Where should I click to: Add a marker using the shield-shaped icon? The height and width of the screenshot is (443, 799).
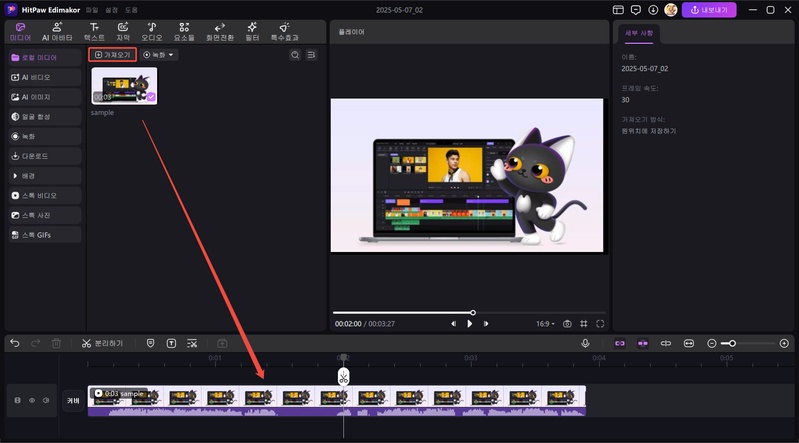[150, 343]
